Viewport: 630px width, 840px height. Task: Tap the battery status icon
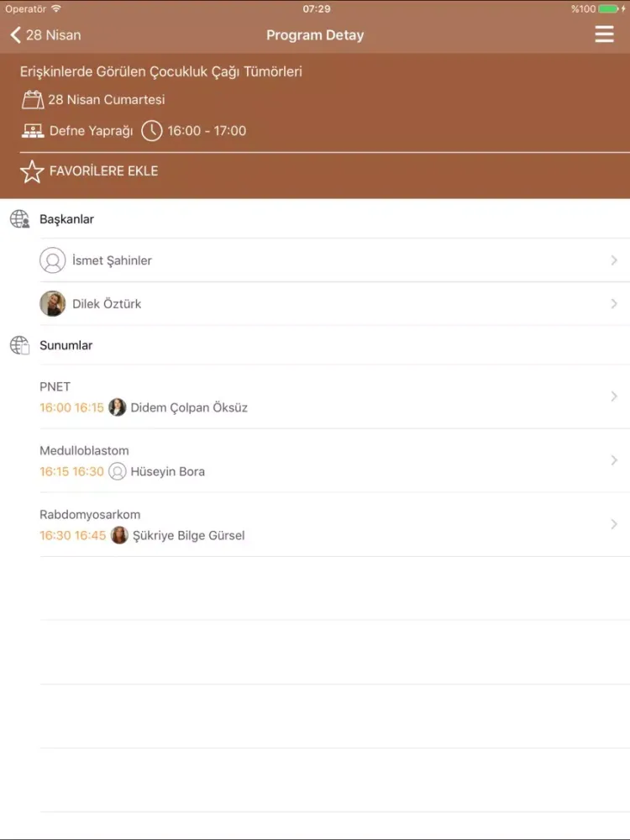pyautogui.click(x=608, y=8)
